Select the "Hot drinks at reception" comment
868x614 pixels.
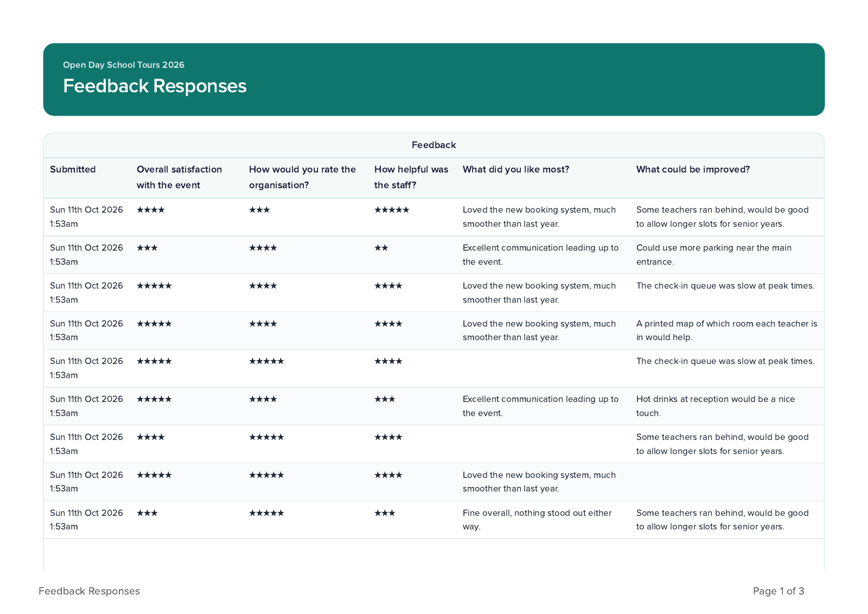click(716, 406)
